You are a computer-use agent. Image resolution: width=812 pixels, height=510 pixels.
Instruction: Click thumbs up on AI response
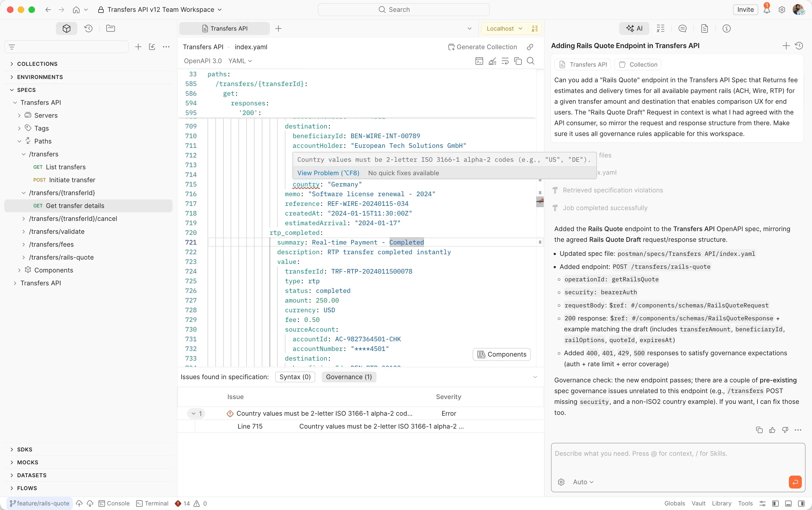coord(772,430)
